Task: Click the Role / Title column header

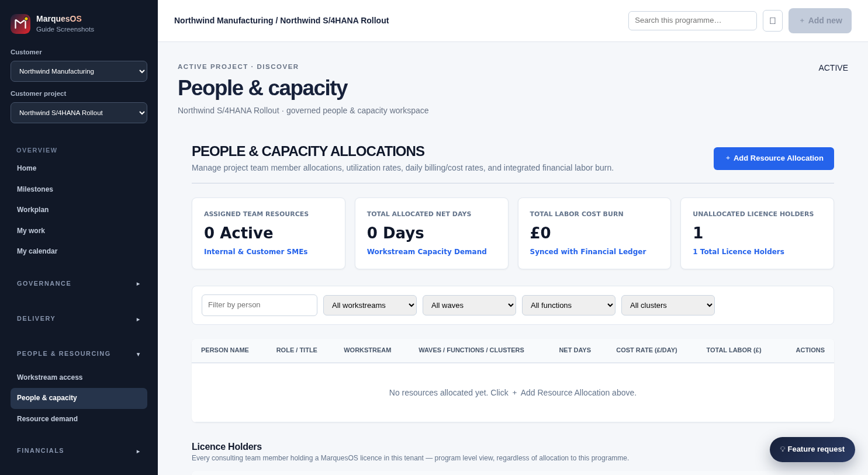Action: pyautogui.click(x=297, y=350)
